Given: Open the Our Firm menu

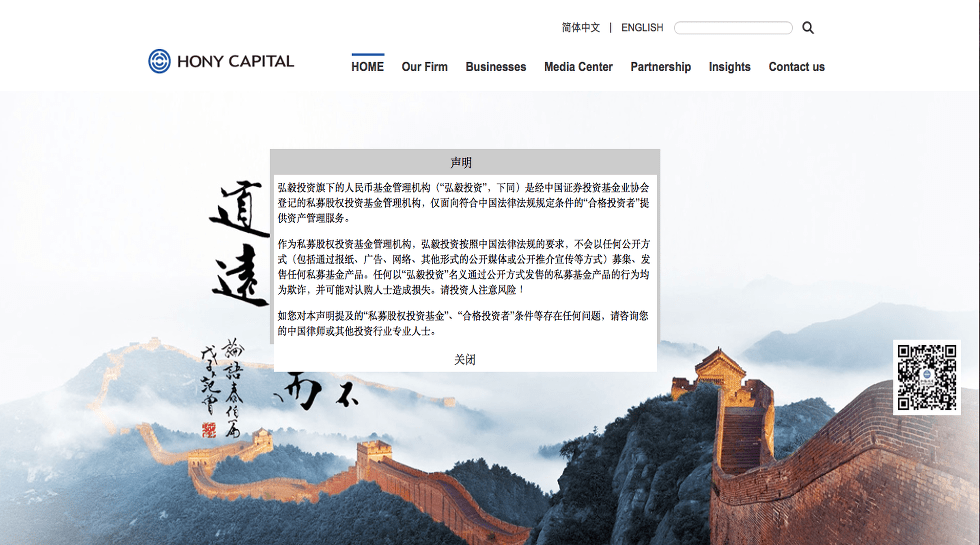Looking at the screenshot, I should 424,67.
